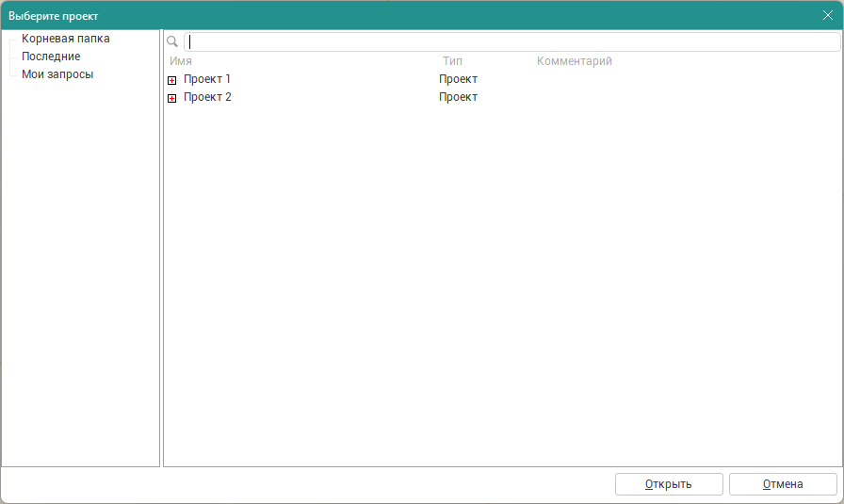Click the magnifier search icon

[x=172, y=41]
